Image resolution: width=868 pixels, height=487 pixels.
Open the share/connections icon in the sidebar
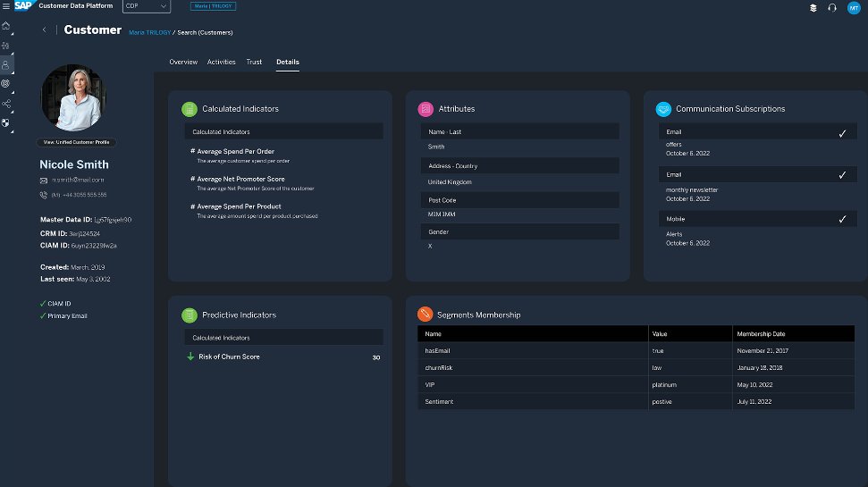pos(6,104)
